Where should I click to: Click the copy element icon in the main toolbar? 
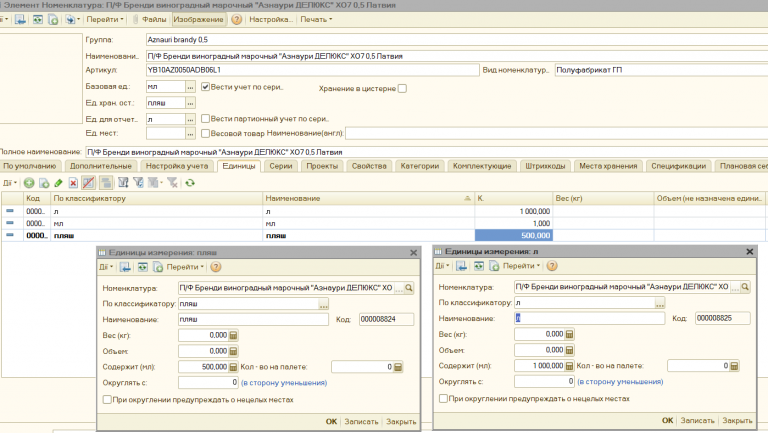53,20
